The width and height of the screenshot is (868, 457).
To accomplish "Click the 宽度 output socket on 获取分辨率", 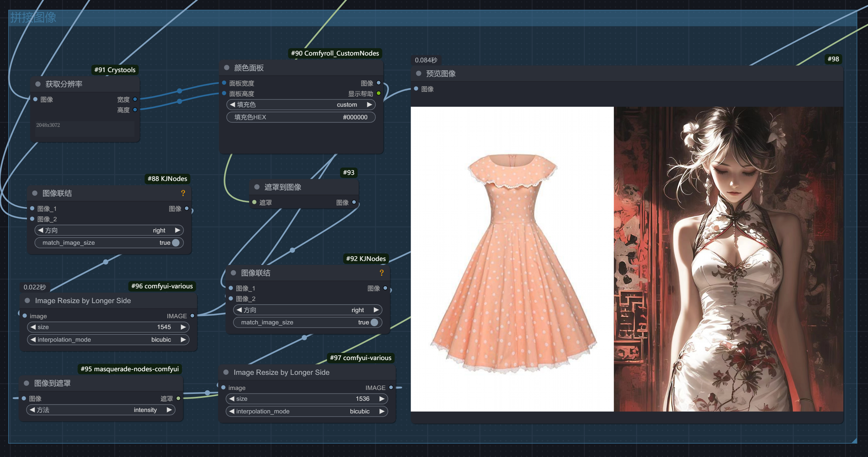I will [135, 99].
